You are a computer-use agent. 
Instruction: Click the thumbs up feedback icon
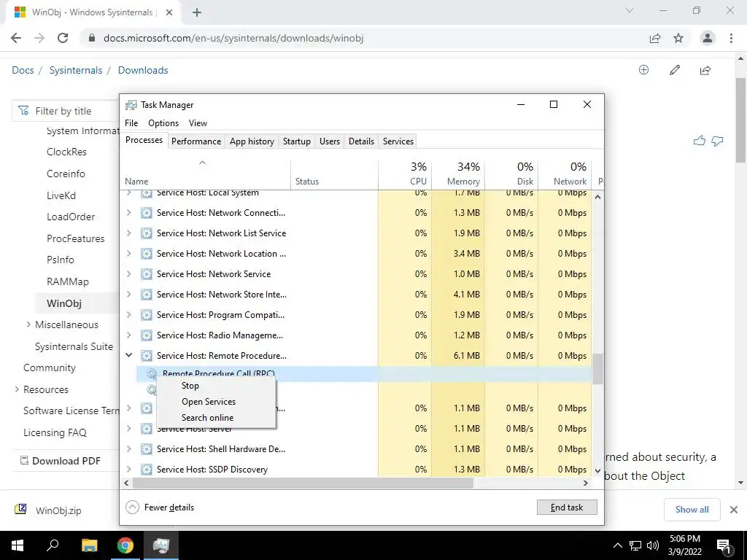point(700,141)
